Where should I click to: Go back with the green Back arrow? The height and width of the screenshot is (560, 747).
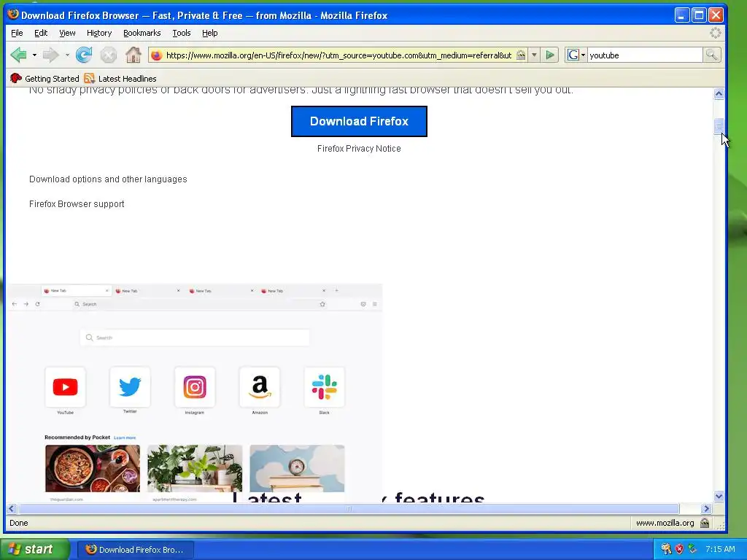(x=19, y=55)
